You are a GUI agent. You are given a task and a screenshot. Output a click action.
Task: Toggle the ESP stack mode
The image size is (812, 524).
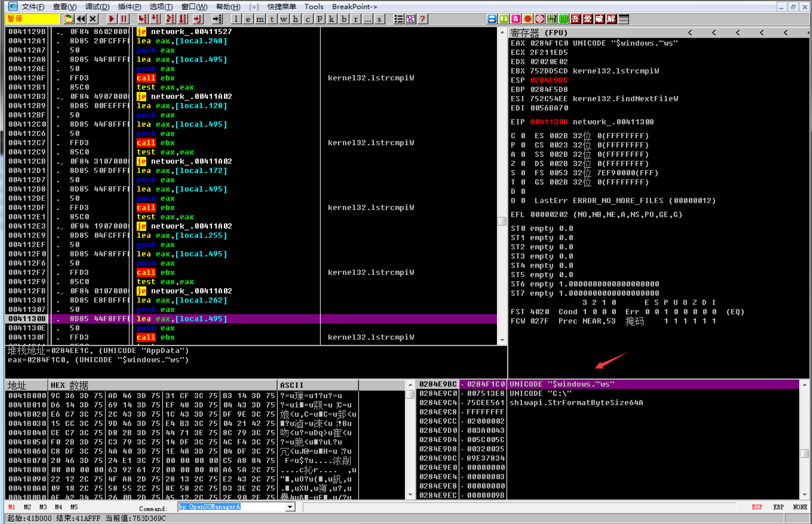click(x=757, y=507)
